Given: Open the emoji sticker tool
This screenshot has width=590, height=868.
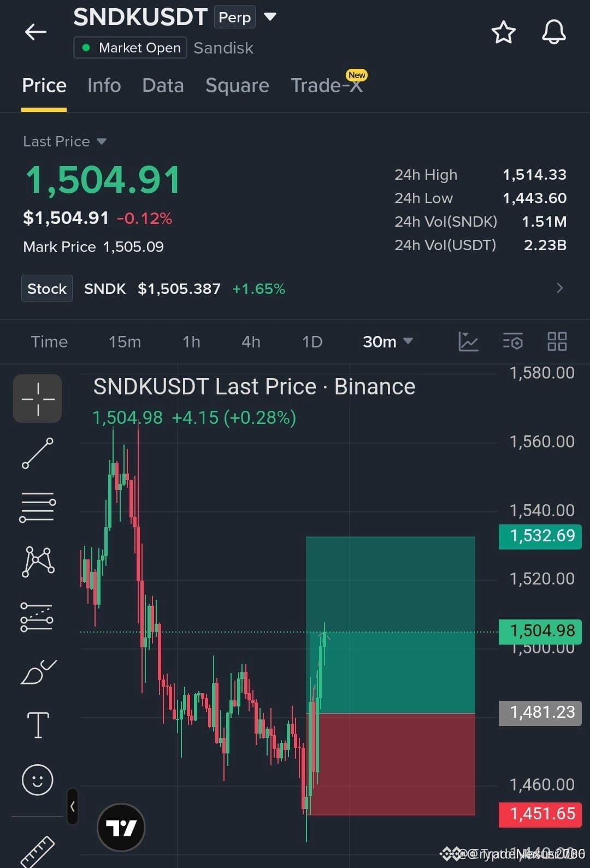Looking at the screenshot, I should (38, 780).
